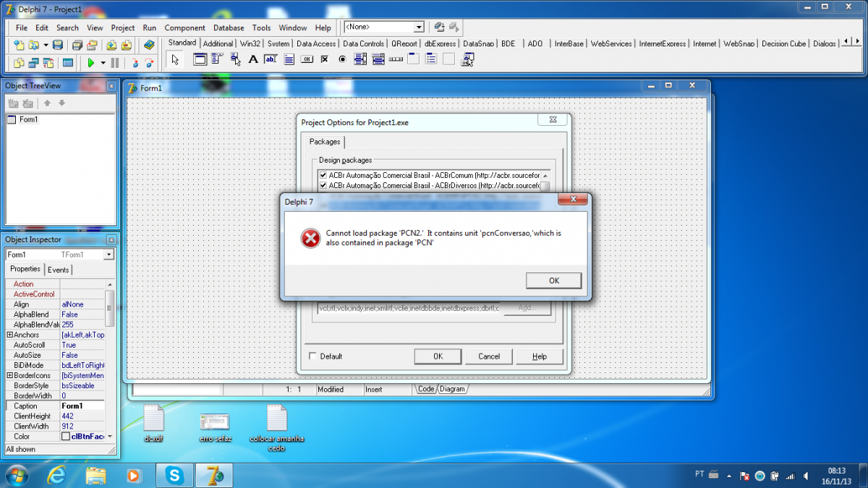Click the Align property value alNone
868x488 pixels.
coord(82,304)
